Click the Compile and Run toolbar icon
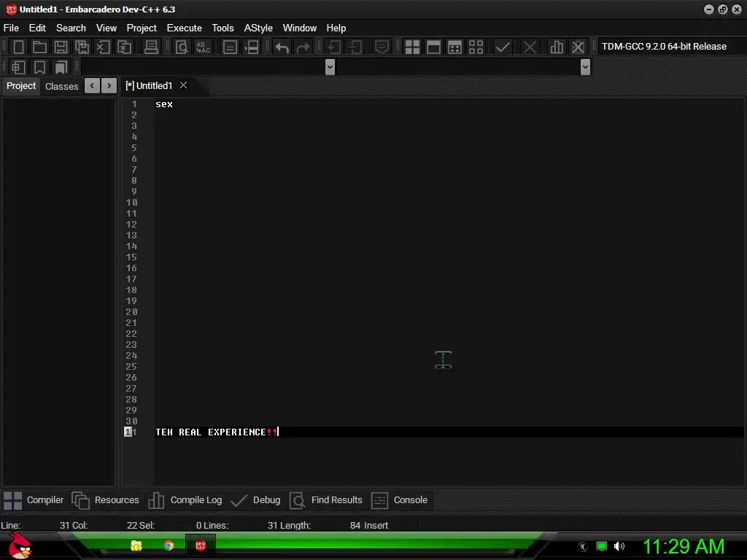Viewport: 747px width, 560px height. (455, 47)
